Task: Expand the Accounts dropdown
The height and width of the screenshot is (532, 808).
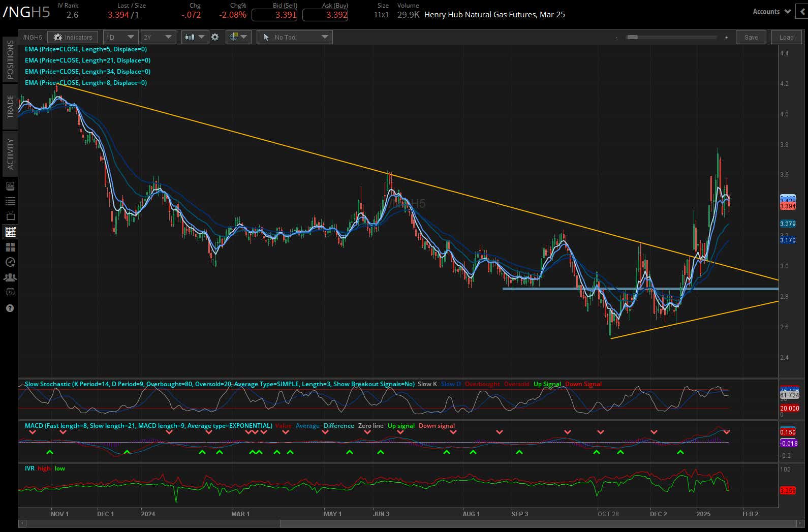Action: pyautogui.click(x=771, y=12)
